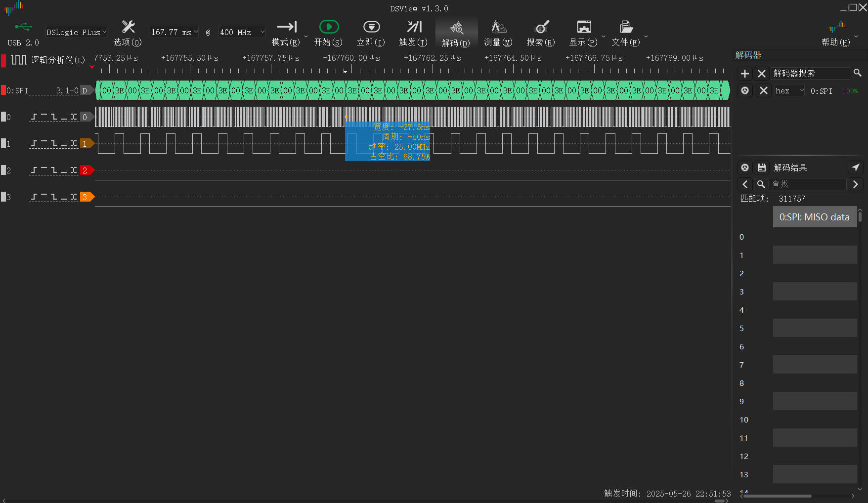868x503 pixels.
Task: Click the channel 0 color swatch
Action: tap(3, 117)
